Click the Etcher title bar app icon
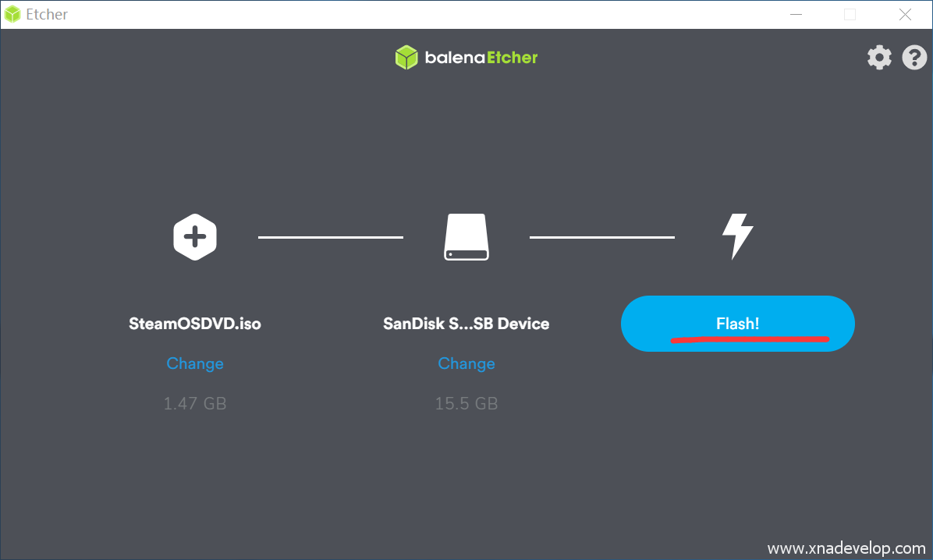Image resolution: width=933 pixels, height=560 pixels. tap(13, 14)
